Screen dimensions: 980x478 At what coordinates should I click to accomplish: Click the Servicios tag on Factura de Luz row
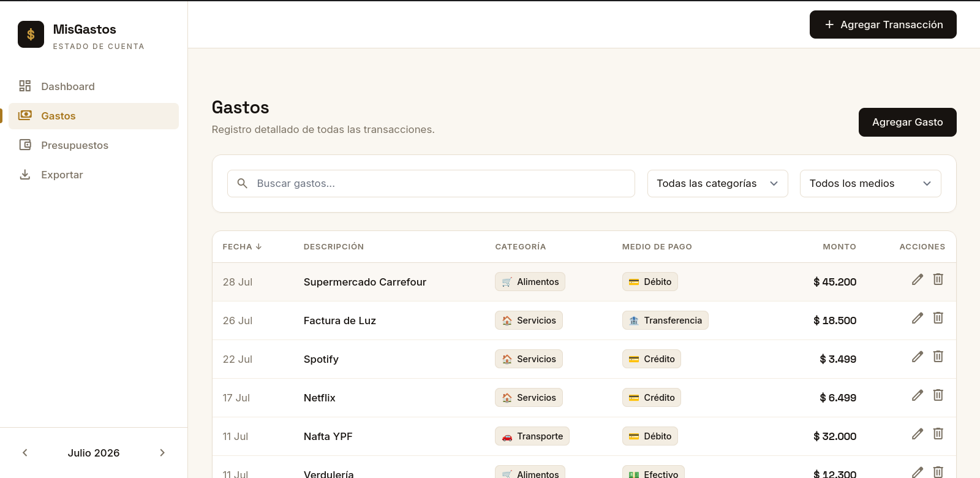coord(529,321)
